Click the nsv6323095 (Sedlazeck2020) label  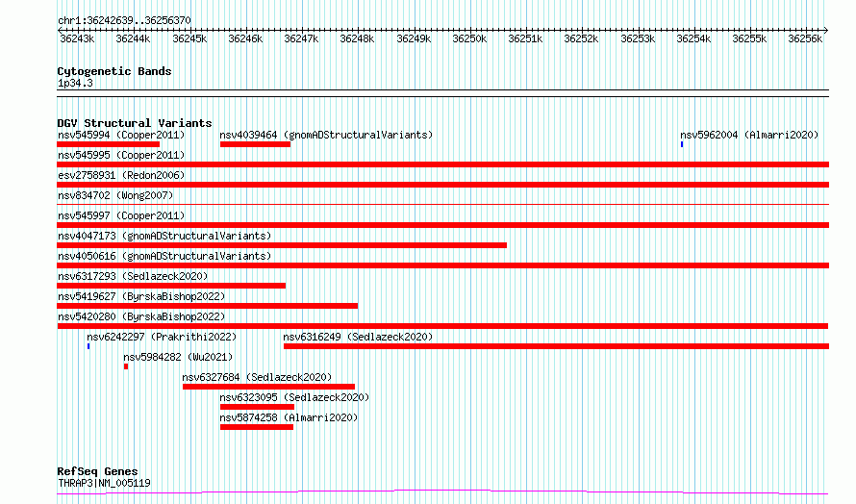click(294, 397)
